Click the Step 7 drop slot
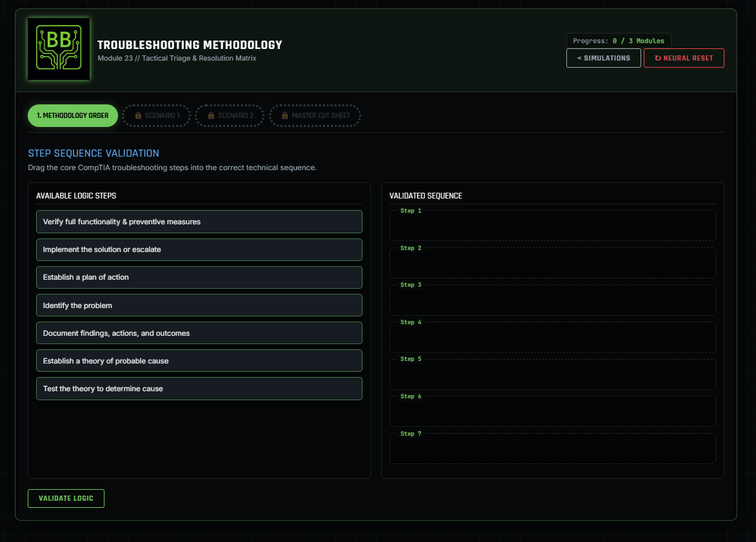This screenshot has height=542, width=756. click(x=552, y=449)
